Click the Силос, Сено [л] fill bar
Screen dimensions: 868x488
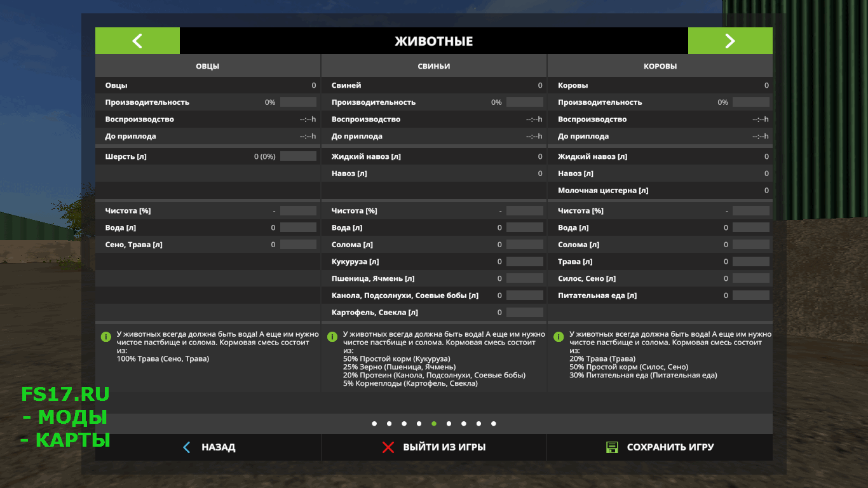[751, 278]
